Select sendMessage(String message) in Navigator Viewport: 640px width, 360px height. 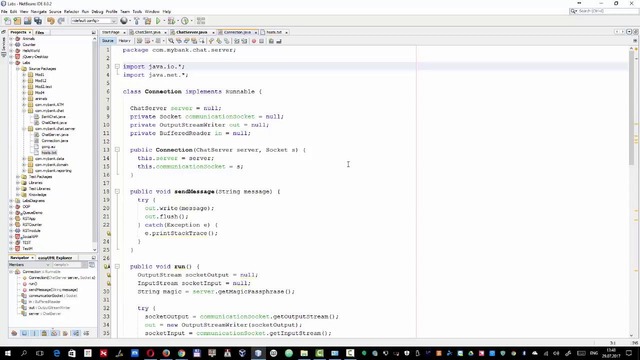(53, 290)
